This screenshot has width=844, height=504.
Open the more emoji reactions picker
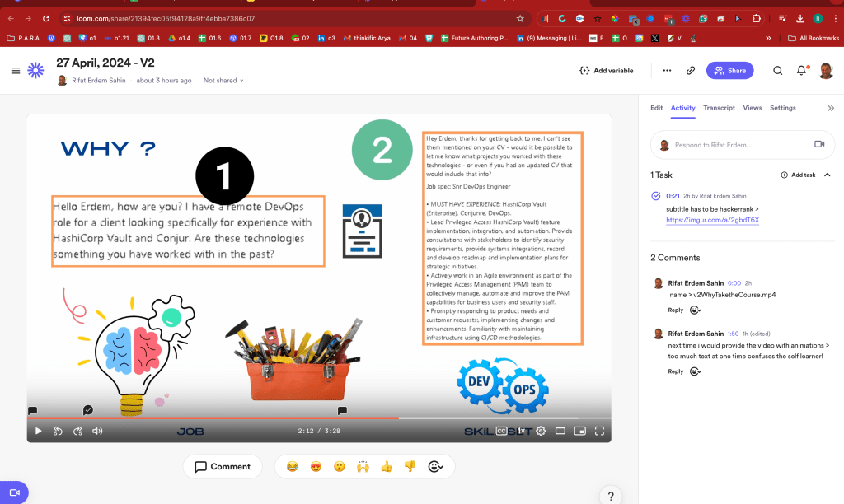pyautogui.click(x=435, y=466)
